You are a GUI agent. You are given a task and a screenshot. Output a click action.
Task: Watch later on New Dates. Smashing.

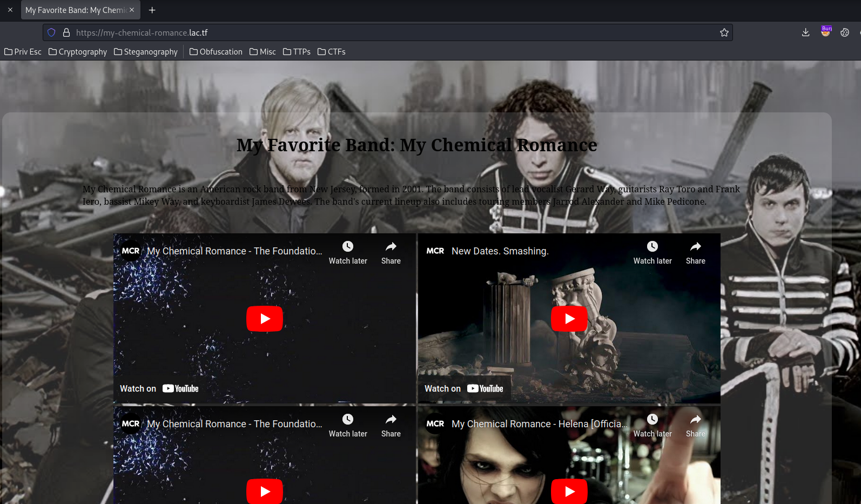pos(653,252)
